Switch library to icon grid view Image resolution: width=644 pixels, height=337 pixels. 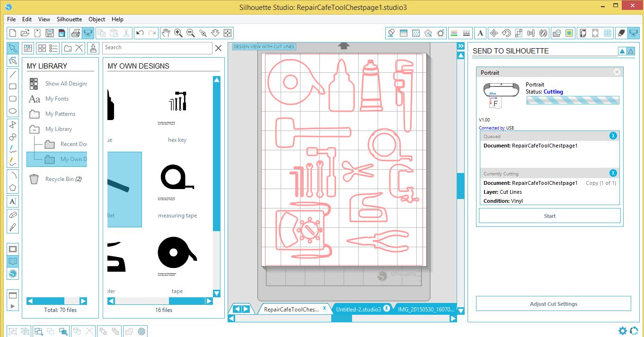(x=42, y=48)
